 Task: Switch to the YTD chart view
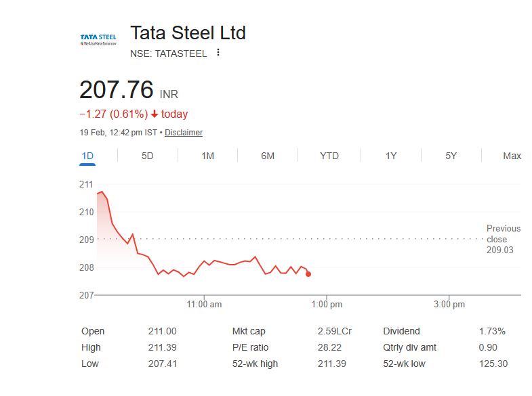[329, 156]
